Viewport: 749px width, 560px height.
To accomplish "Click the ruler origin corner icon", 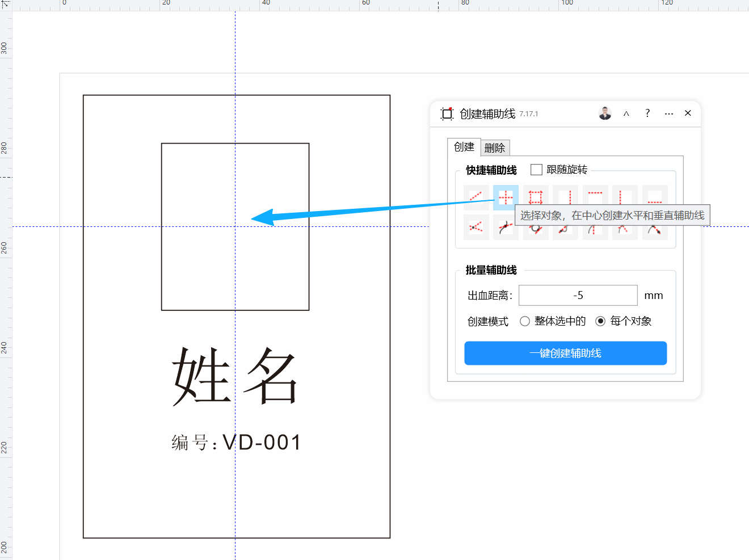I will pos(6,5).
